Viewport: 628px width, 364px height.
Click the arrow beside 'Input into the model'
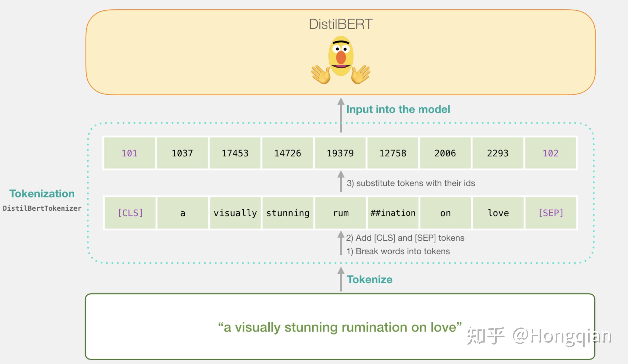tap(341, 115)
